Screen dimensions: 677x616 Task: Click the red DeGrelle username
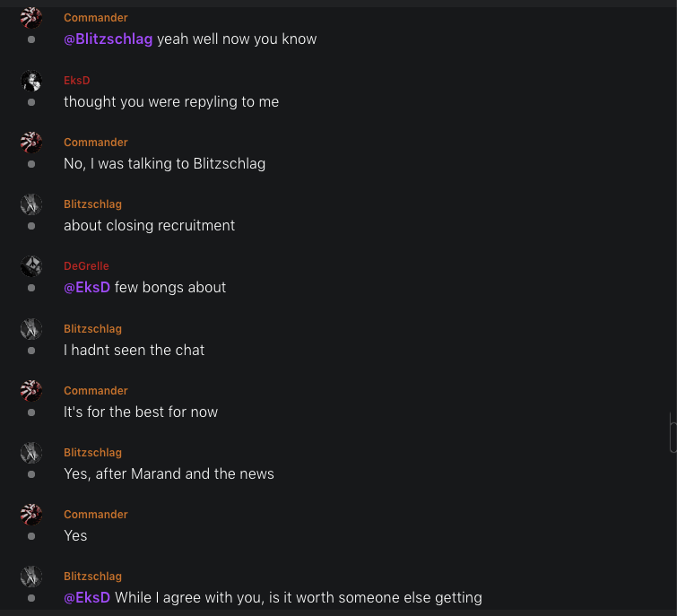[86, 266]
